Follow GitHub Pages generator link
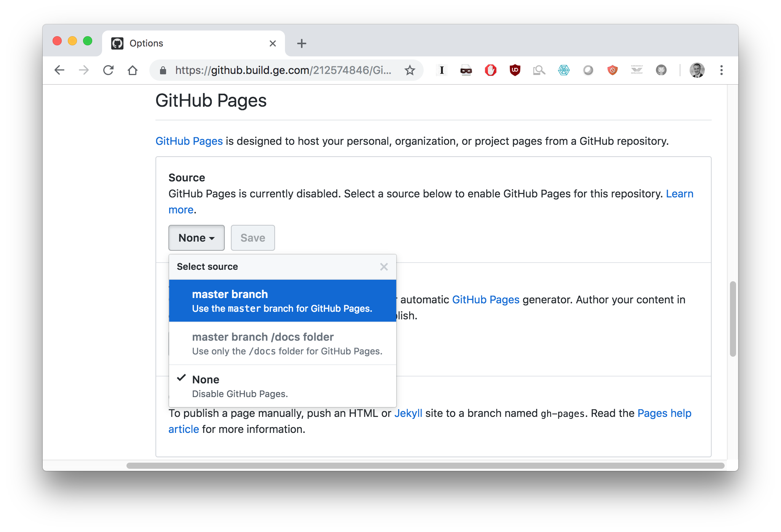The width and height of the screenshot is (781, 532). (486, 300)
